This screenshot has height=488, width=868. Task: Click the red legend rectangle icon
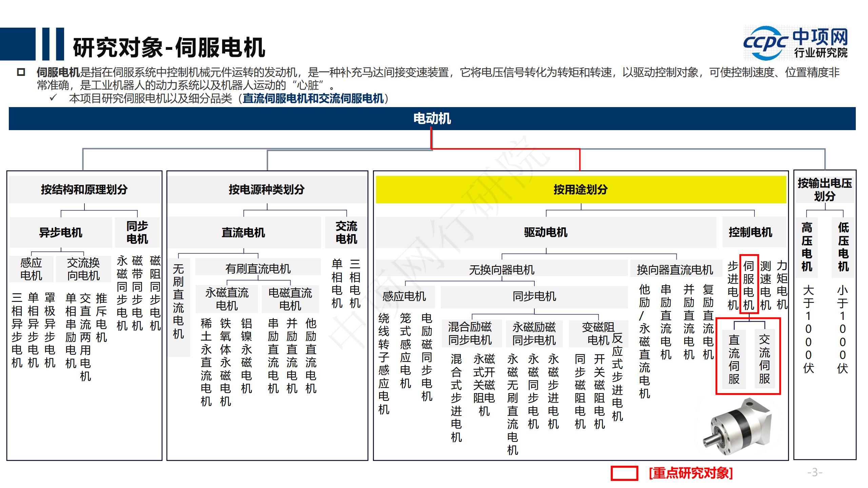tap(624, 473)
